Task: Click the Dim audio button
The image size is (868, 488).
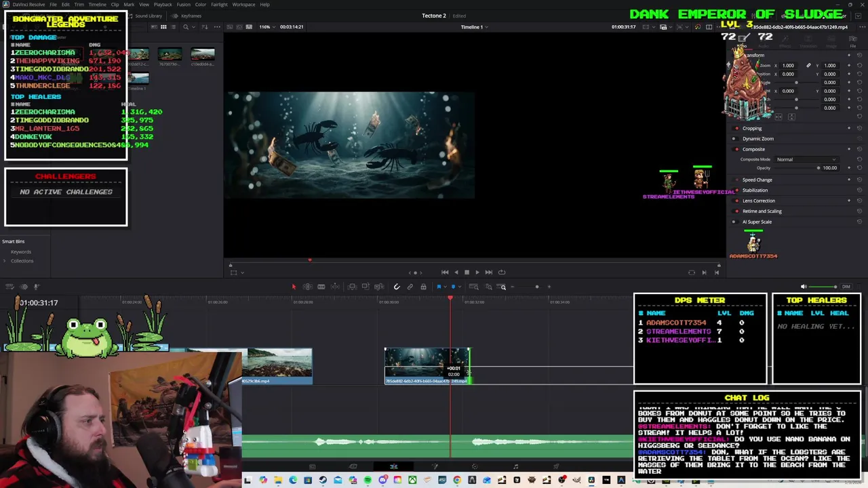Action: tap(846, 287)
